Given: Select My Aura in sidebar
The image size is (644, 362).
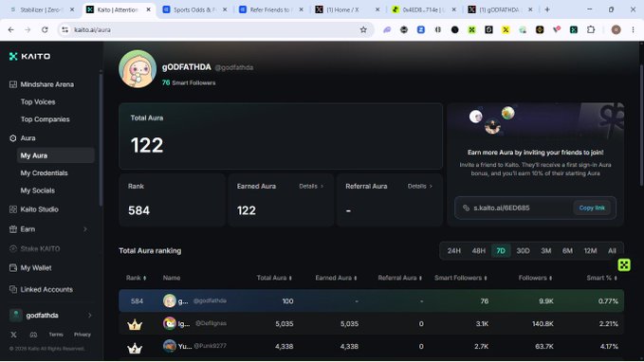Looking at the screenshot, I should pos(55,155).
